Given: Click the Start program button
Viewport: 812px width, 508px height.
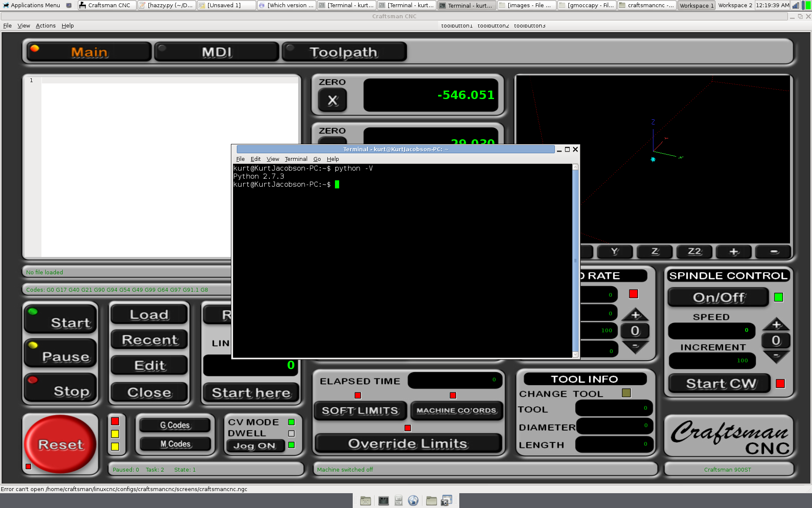Looking at the screenshot, I should (x=60, y=319).
